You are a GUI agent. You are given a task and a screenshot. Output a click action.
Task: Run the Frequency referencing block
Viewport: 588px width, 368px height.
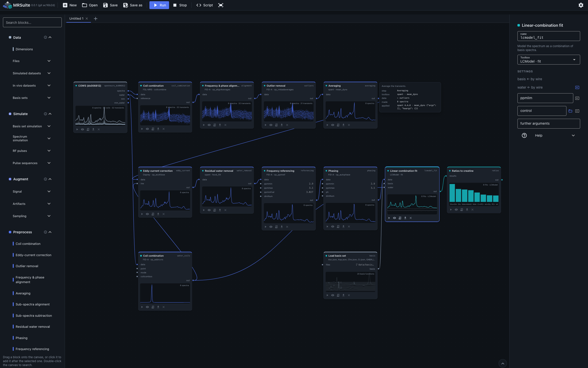(x=266, y=227)
